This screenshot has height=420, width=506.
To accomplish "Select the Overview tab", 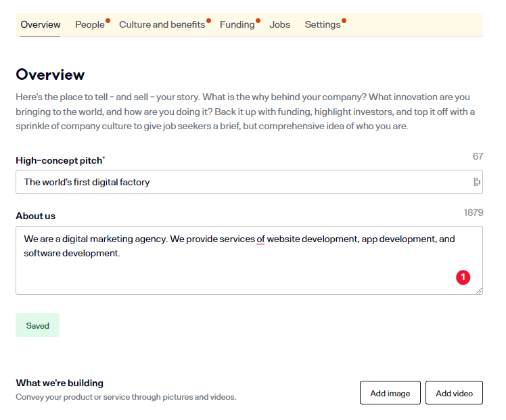I will pyautogui.click(x=41, y=25).
